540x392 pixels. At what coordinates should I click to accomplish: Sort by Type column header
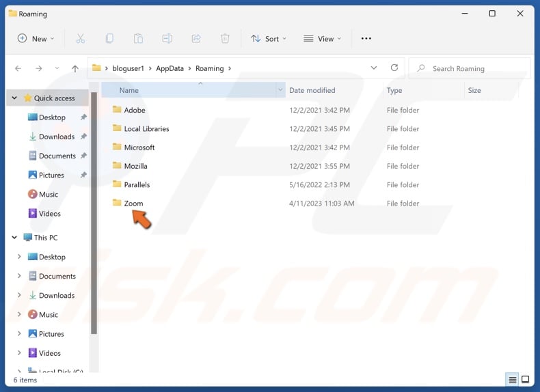pyautogui.click(x=394, y=90)
